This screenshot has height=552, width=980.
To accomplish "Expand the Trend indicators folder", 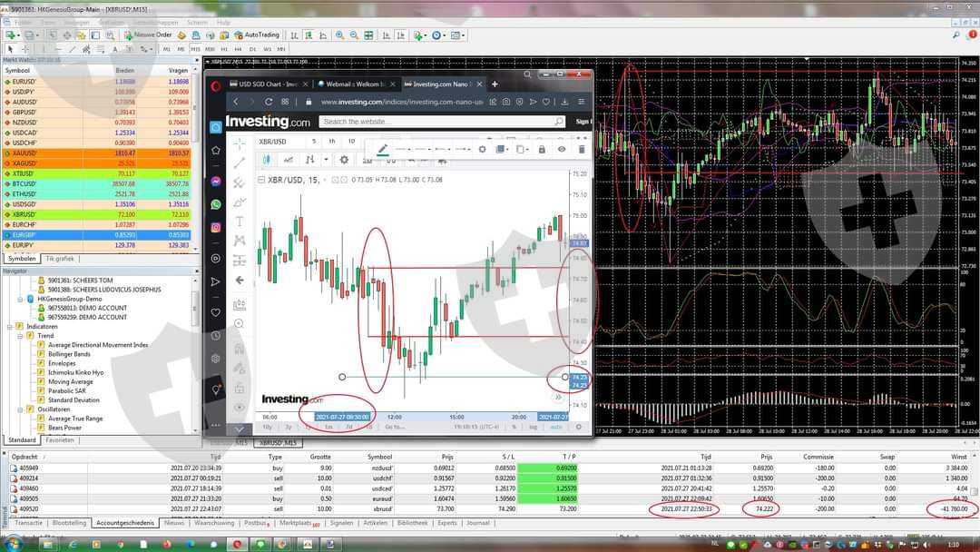I will click(x=20, y=336).
